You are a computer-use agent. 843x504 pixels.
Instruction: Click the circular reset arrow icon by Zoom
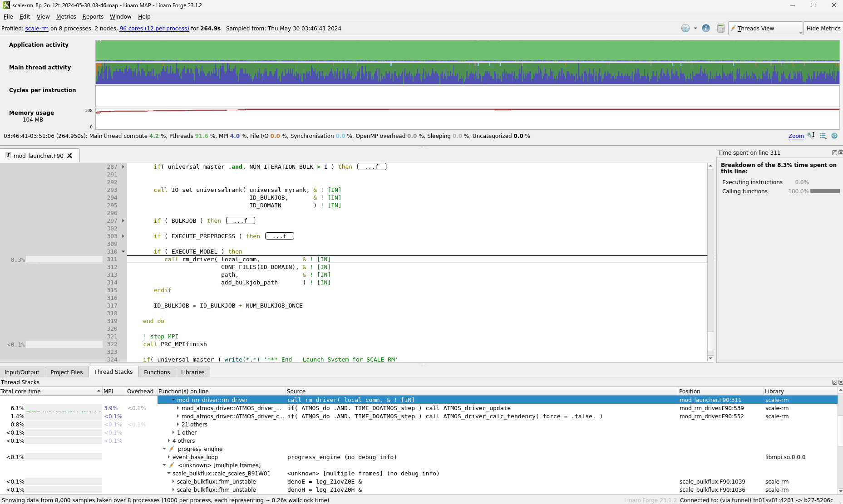point(834,136)
